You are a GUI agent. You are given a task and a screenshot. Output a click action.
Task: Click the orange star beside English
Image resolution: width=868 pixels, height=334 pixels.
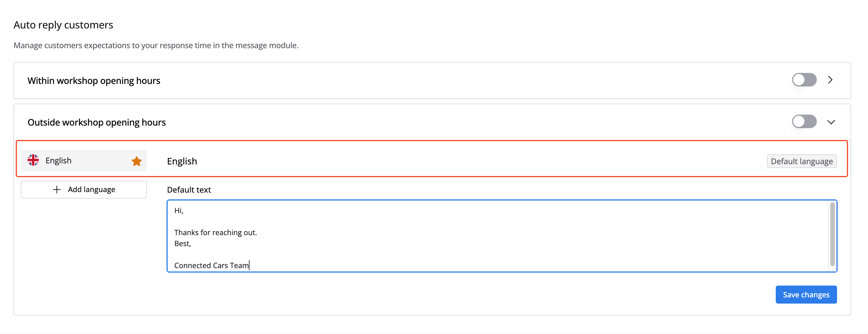click(x=136, y=161)
